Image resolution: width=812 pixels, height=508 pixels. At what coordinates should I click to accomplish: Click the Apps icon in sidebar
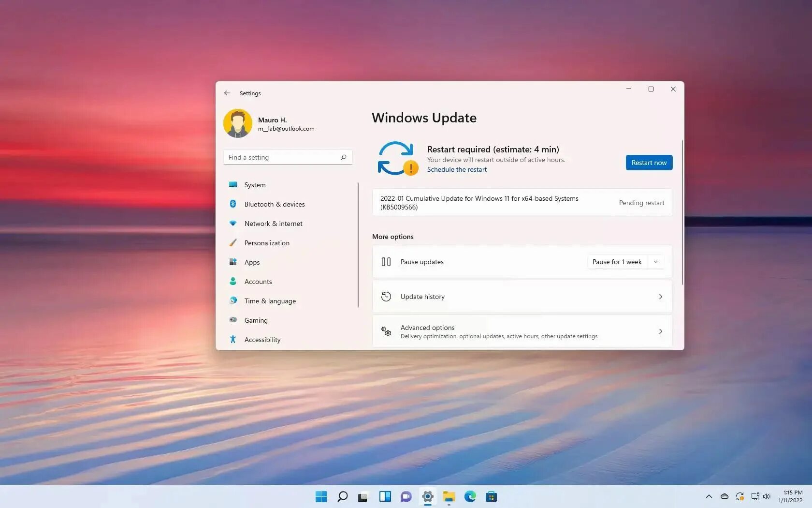coord(233,262)
